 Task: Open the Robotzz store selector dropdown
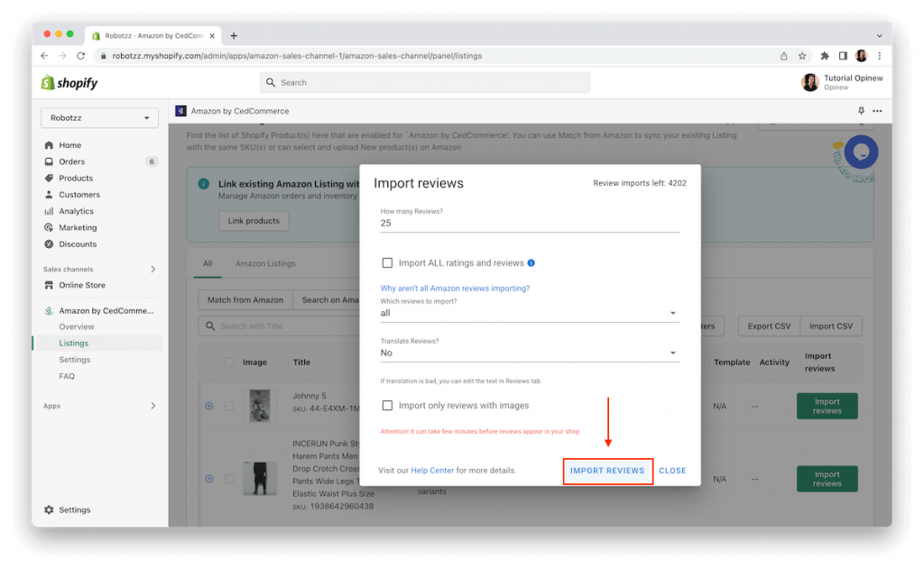(x=99, y=118)
